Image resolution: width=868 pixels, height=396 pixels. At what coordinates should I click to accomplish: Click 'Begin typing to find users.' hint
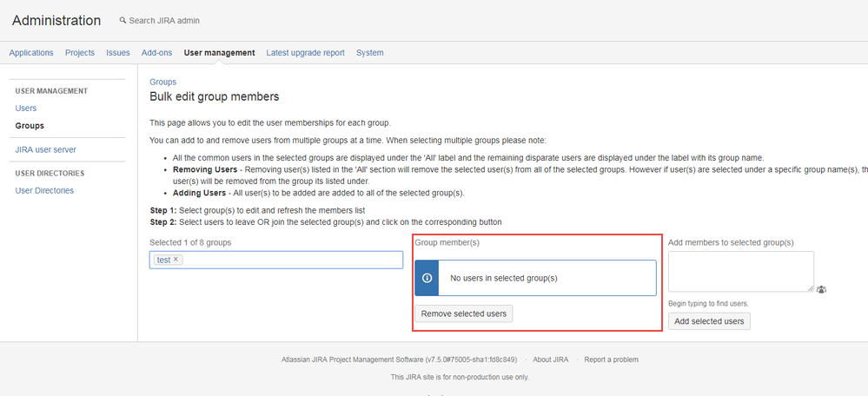coord(709,304)
